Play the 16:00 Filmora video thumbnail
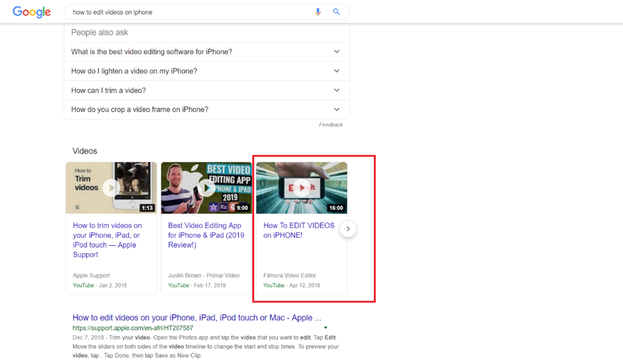 [302, 187]
